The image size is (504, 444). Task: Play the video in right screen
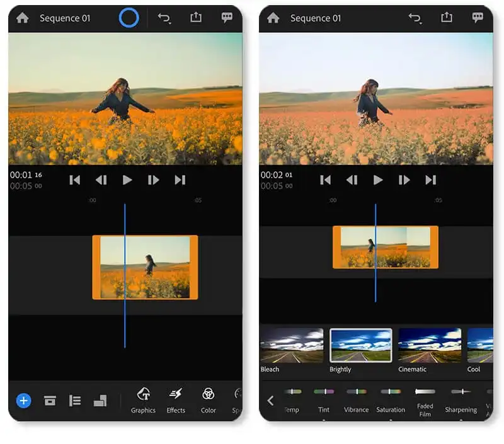point(378,180)
